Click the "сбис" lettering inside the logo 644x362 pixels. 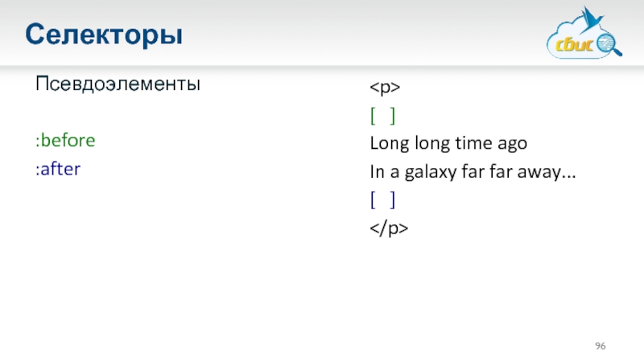(576, 45)
